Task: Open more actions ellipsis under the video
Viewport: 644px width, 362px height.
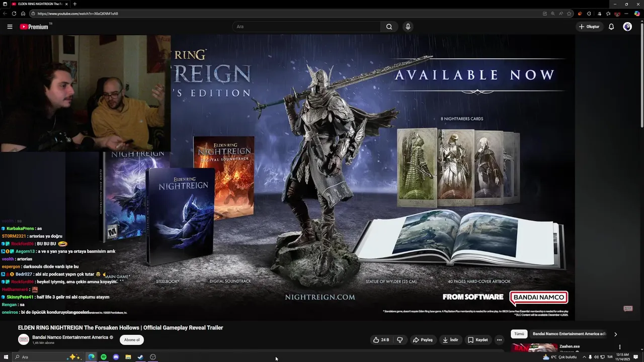Action: [499, 340]
